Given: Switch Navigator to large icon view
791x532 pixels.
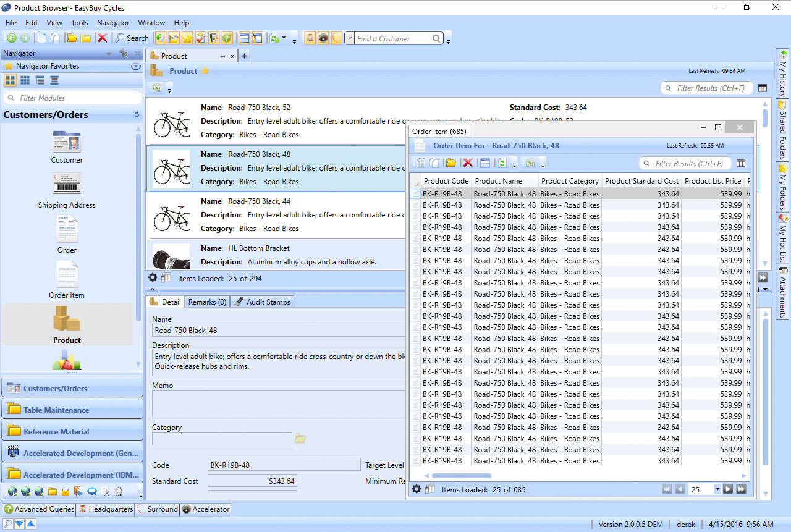Looking at the screenshot, I should tap(10, 80).
